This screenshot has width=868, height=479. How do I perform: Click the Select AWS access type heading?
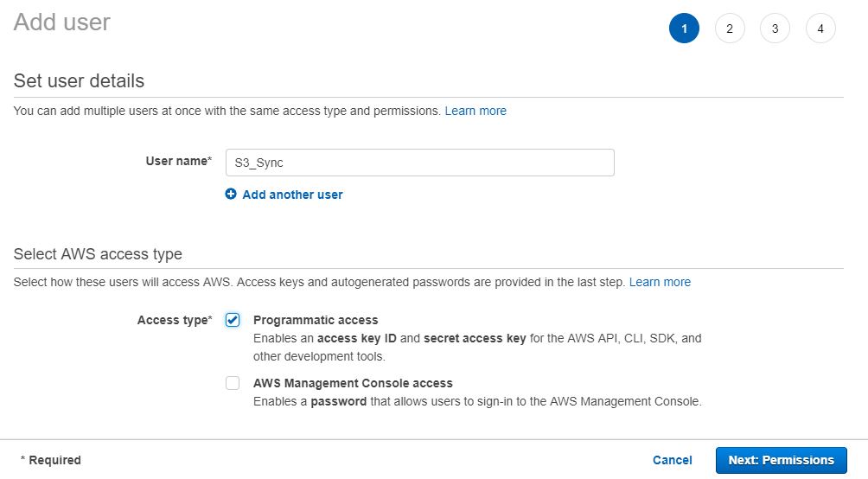click(98, 253)
